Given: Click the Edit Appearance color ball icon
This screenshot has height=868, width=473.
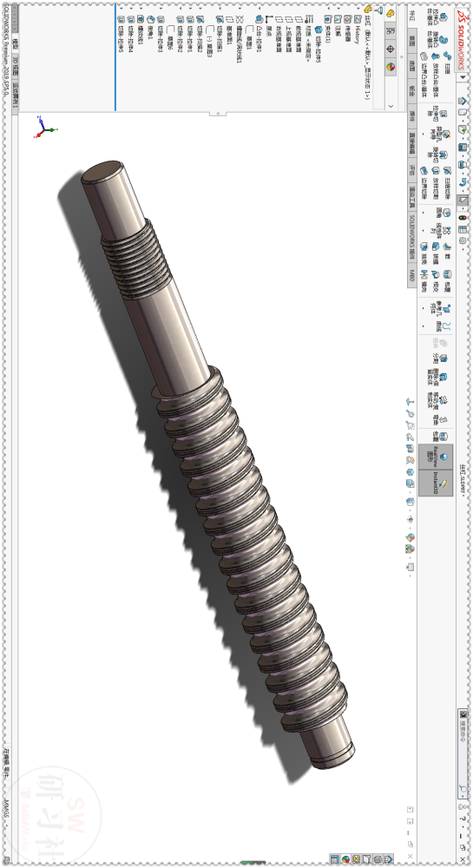Looking at the screenshot, I should [x=411, y=537].
